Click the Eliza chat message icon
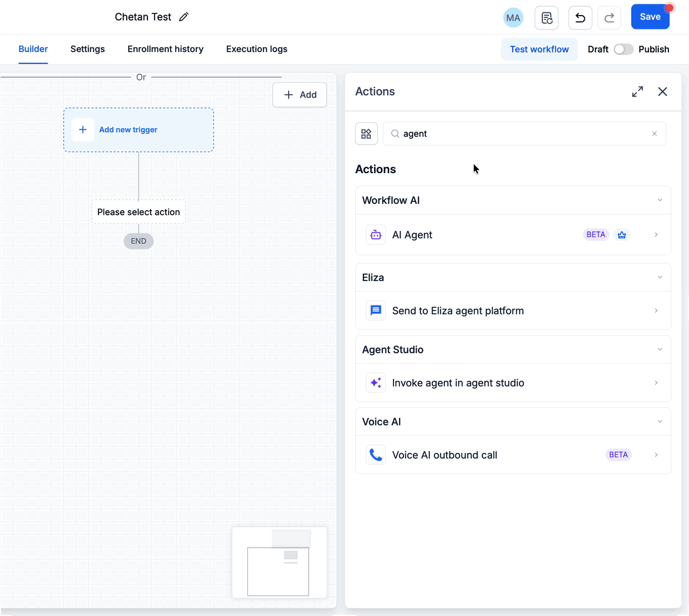Image resolution: width=689 pixels, height=616 pixels. click(376, 311)
